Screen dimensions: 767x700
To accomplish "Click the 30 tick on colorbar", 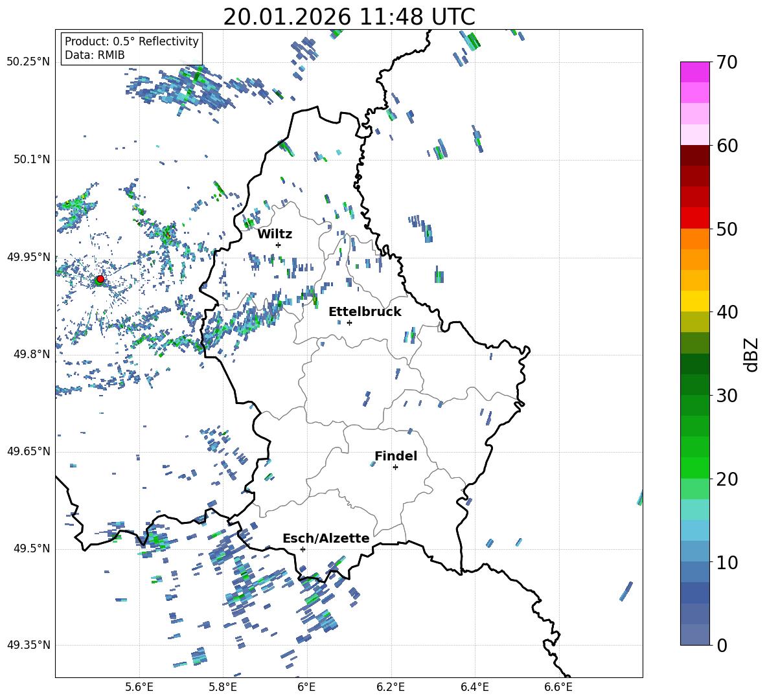I will (727, 396).
